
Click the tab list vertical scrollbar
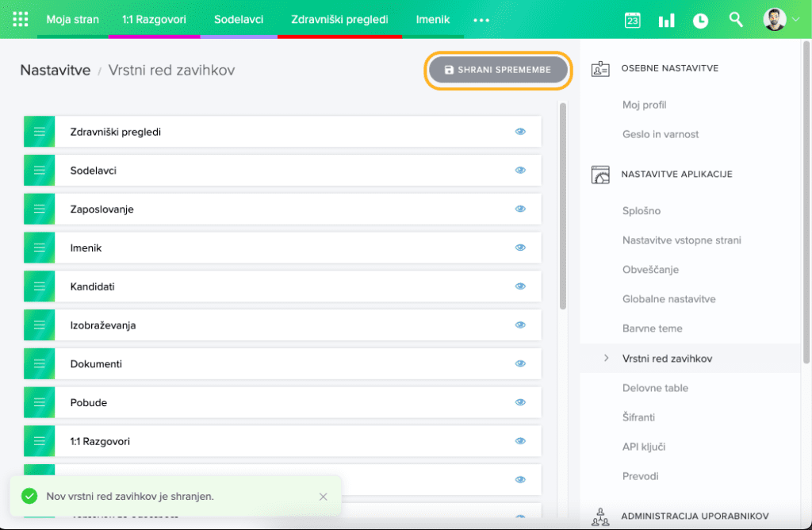coord(563,206)
